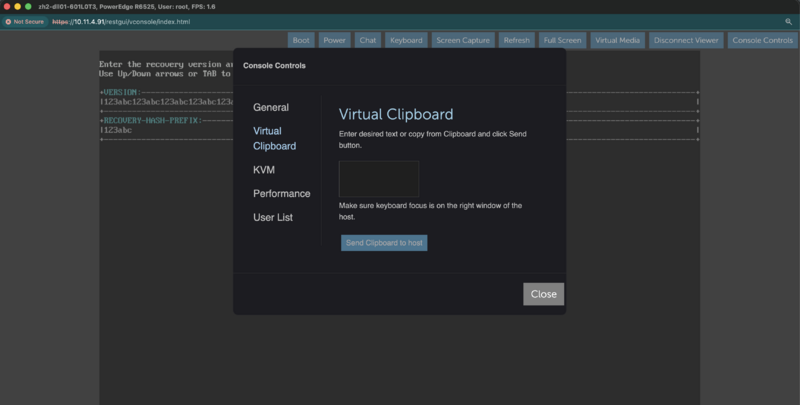Take a Screen Capture
This screenshot has width=800, height=405.
463,41
